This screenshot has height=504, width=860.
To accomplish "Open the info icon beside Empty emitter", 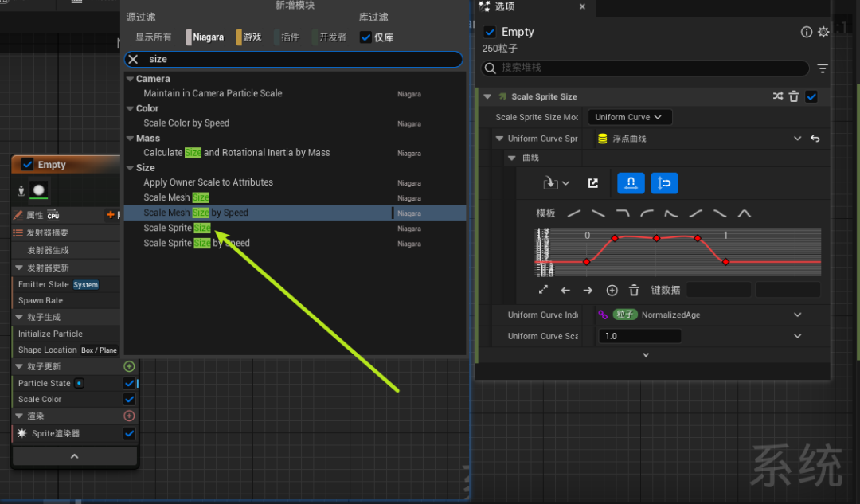I will (806, 32).
